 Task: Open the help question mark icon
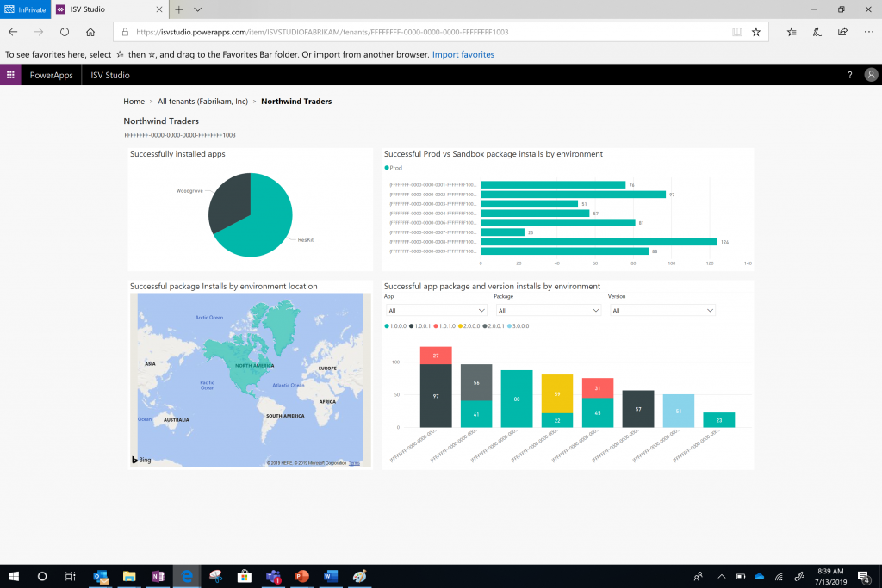[849, 75]
